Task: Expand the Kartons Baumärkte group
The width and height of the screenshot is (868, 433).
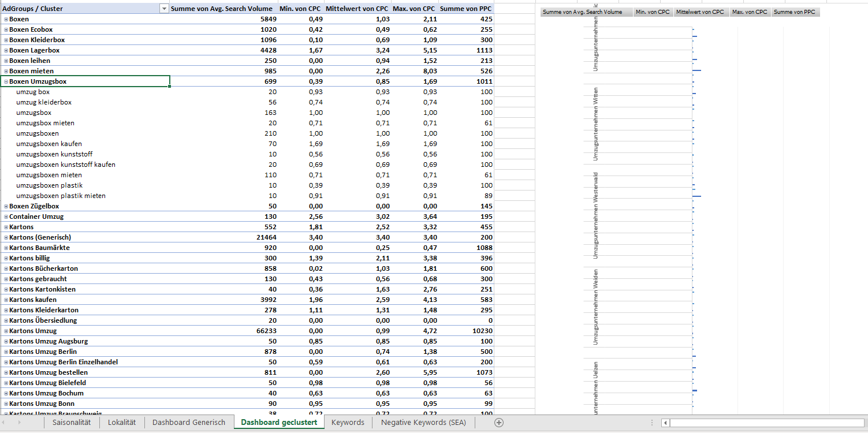Action: pos(6,248)
